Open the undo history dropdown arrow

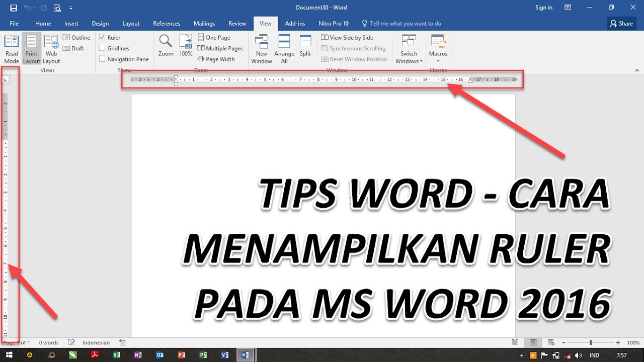[x=35, y=8]
